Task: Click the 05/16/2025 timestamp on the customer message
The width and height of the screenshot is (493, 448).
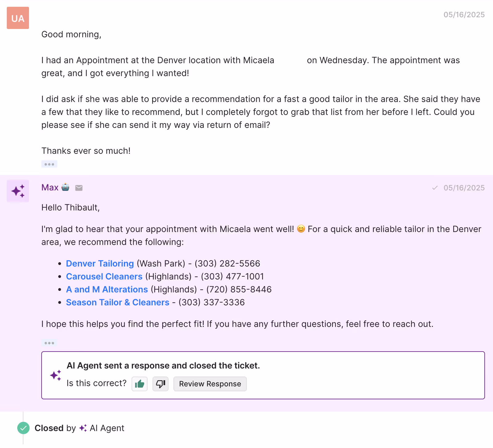Action: pyautogui.click(x=464, y=14)
